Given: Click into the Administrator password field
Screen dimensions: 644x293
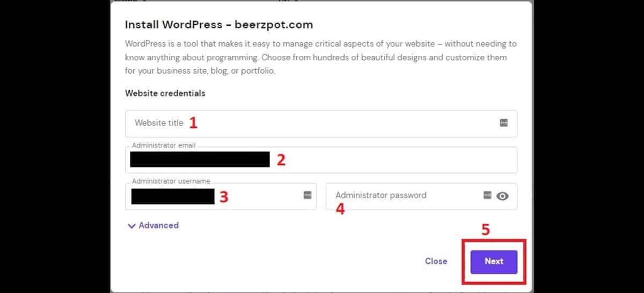Looking at the screenshot, I should tap(402, 196).
